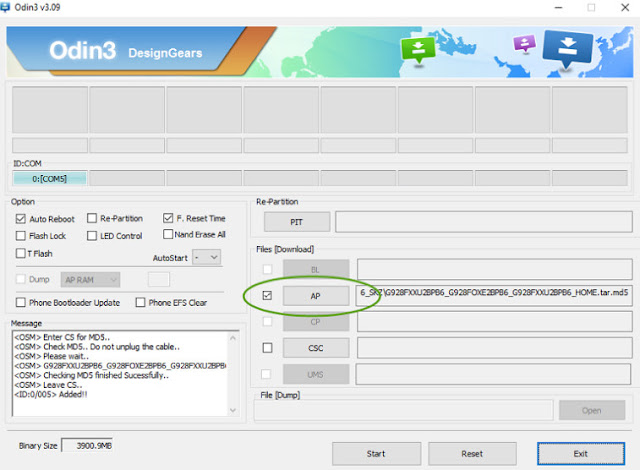Check the T Flash option
This screenshot has height=470, width=640.
[20, 253]
